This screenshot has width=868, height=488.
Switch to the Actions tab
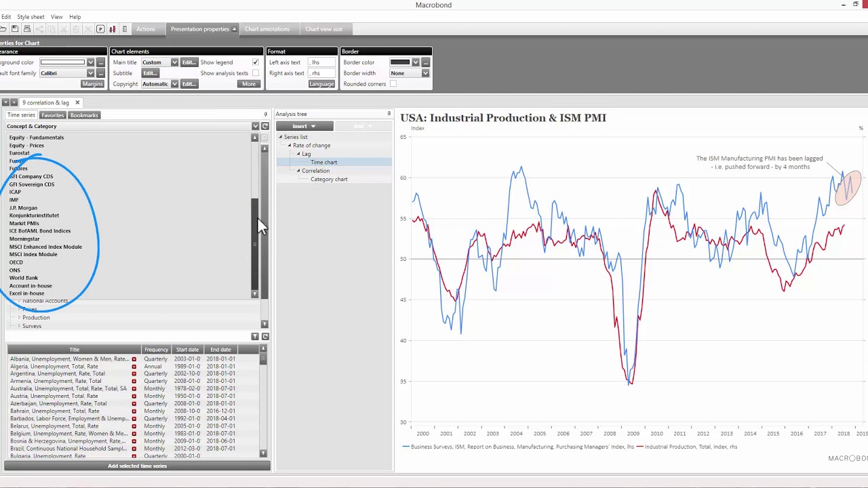(x=146, y=29)
